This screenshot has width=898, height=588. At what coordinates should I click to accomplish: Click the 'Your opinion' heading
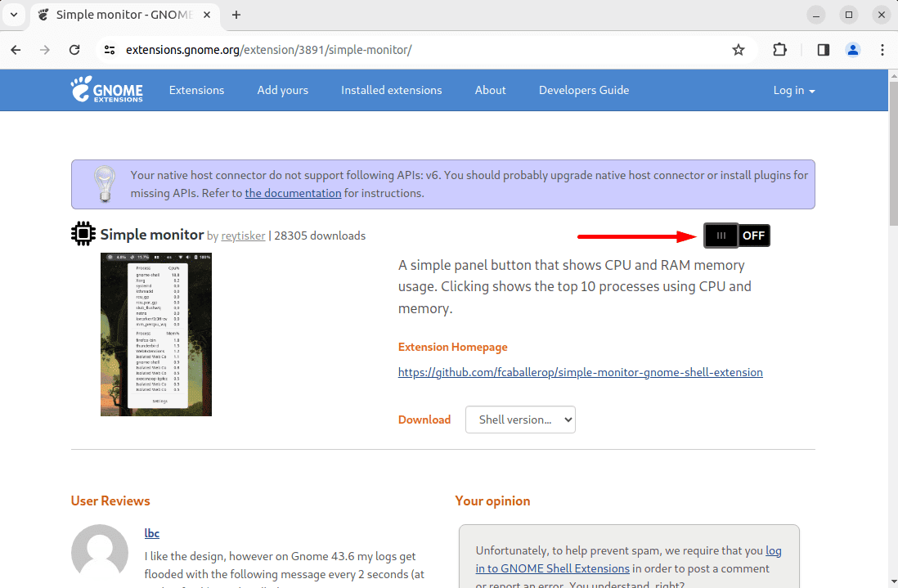point(492,501)
